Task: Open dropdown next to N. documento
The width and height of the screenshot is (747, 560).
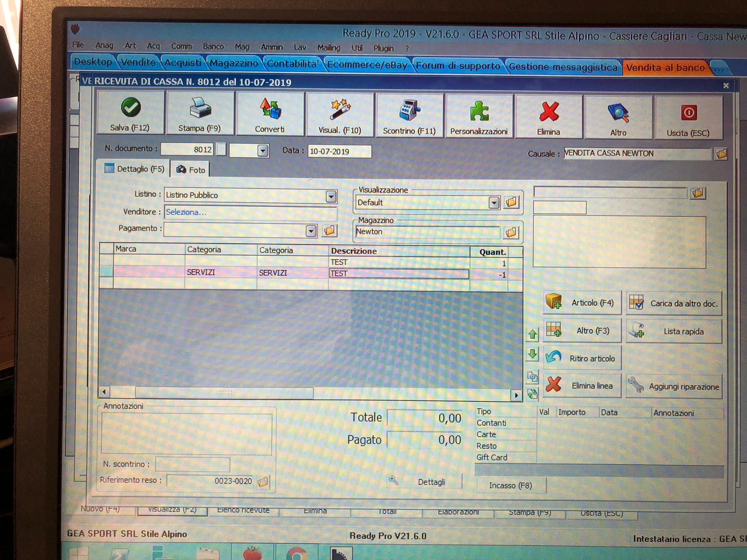Action: 263,151
